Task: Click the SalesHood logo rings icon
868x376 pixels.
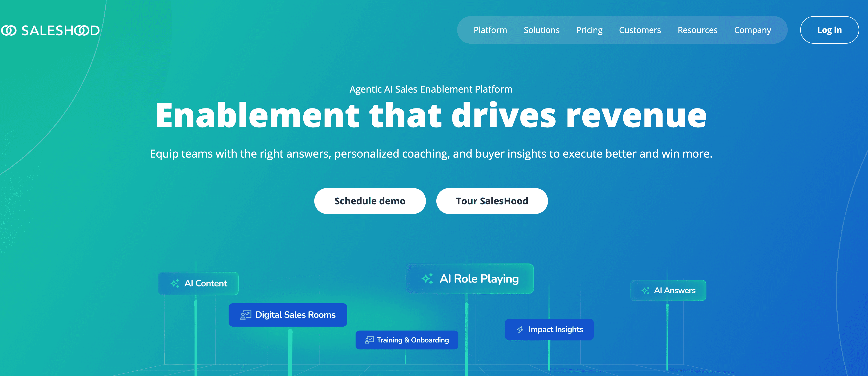Action: pyautogui.click(x=9, y=31)
